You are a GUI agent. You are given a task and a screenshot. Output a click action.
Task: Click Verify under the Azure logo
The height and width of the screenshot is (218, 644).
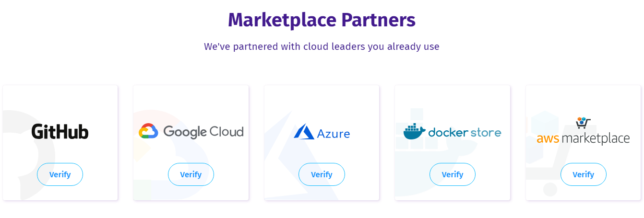pos(322,174)
